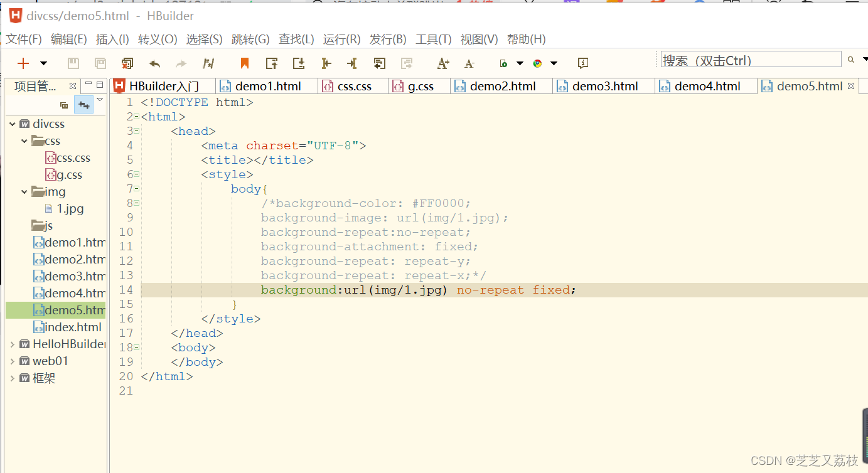Decrease font size with A- icon

pyautogui.click(x=469, y=63)
